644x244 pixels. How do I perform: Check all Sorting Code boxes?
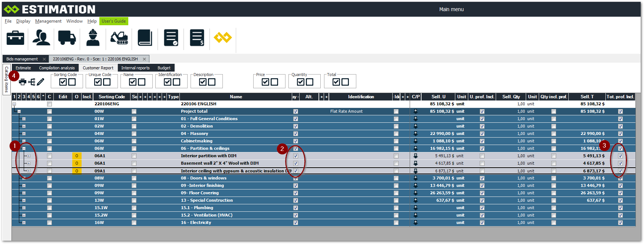click(63, 82)
